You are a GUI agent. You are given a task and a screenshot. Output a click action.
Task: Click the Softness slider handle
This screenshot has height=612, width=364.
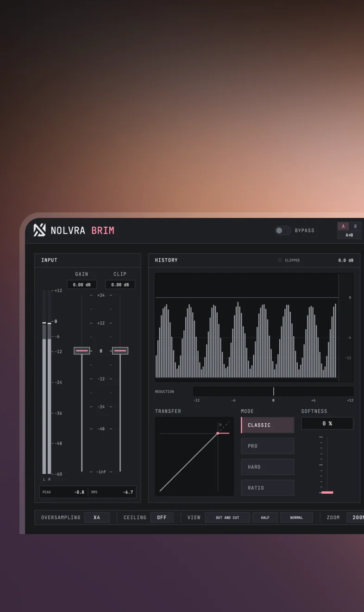[327, 492]
